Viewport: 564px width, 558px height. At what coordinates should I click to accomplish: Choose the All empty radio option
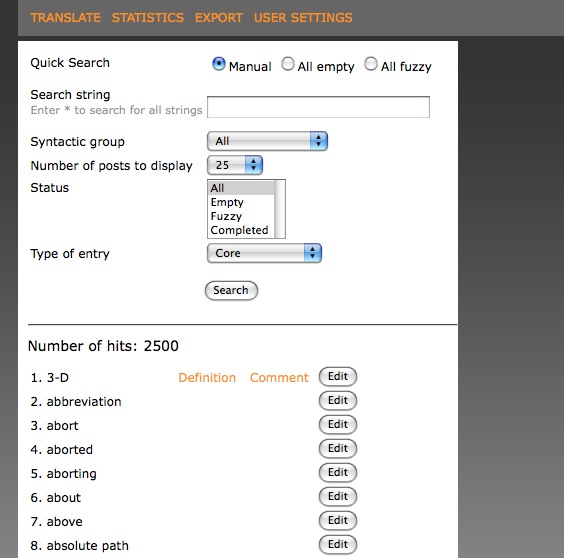click(287, 64)
